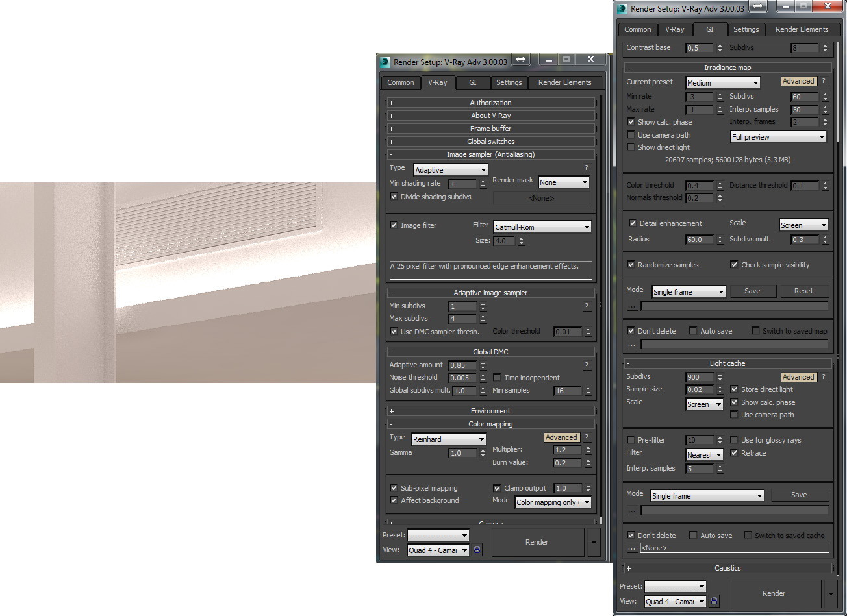Open Color mapping Type dropdown showing Reinhard
The image size is (847, 616).
coord(449,439)
